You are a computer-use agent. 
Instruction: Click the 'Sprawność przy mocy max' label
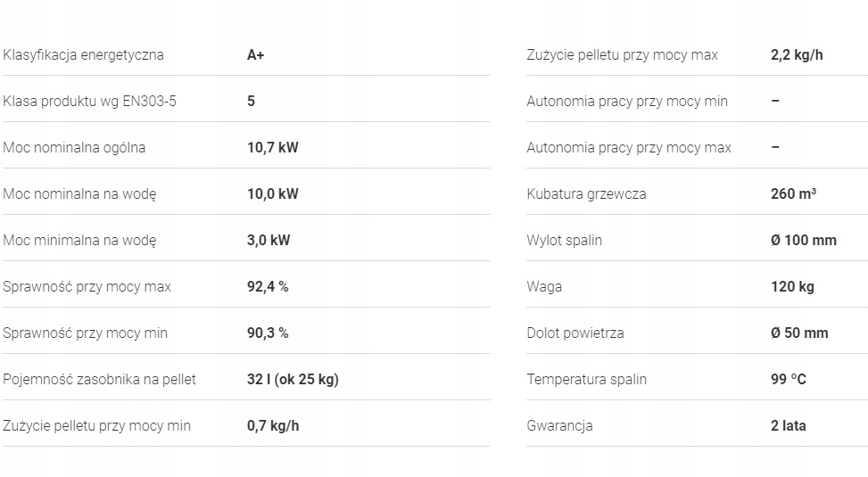click(87, 287)
